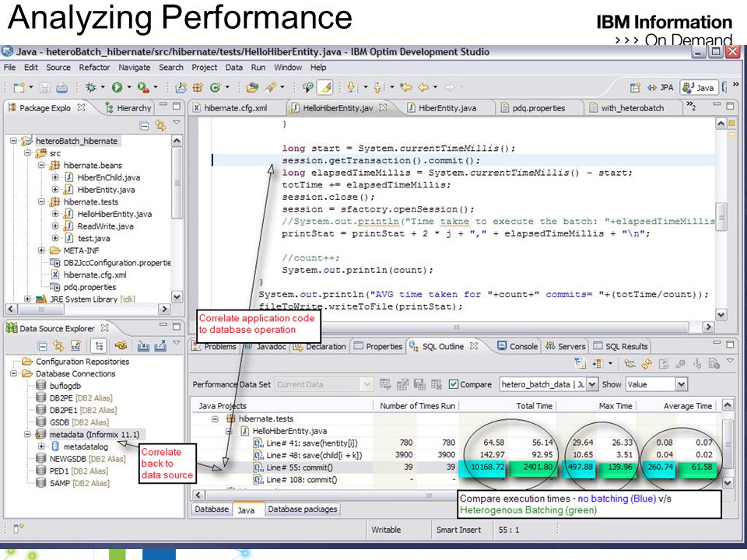Collapse all in Package Explorer

[x=144, y=126]
